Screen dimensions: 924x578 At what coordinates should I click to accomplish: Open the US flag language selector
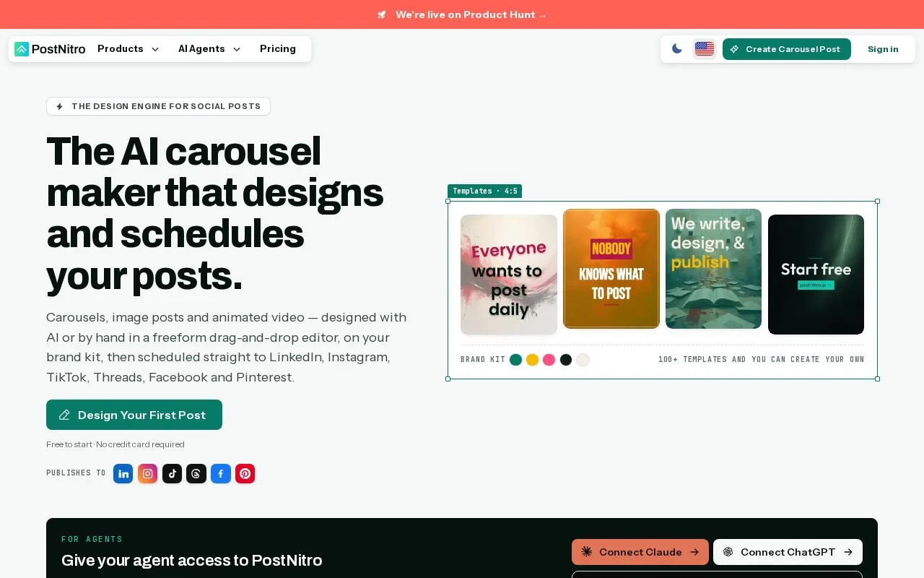(705, 49)
